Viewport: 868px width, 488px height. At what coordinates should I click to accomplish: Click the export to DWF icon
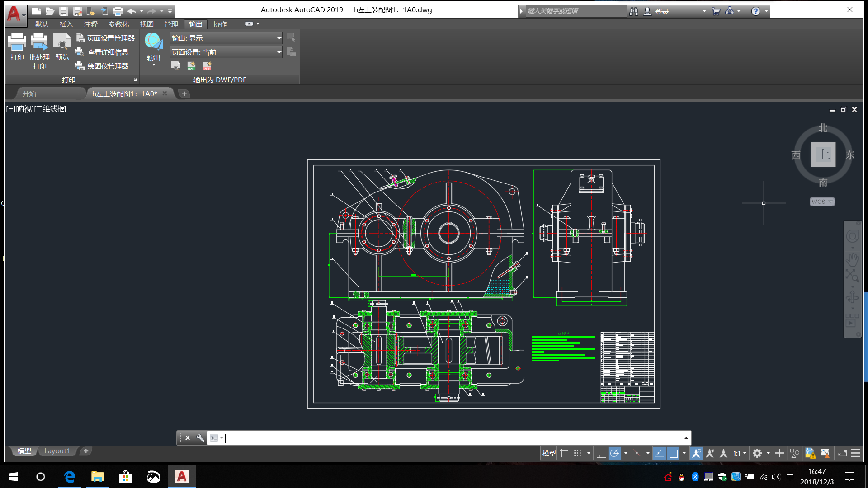[192, 66]
